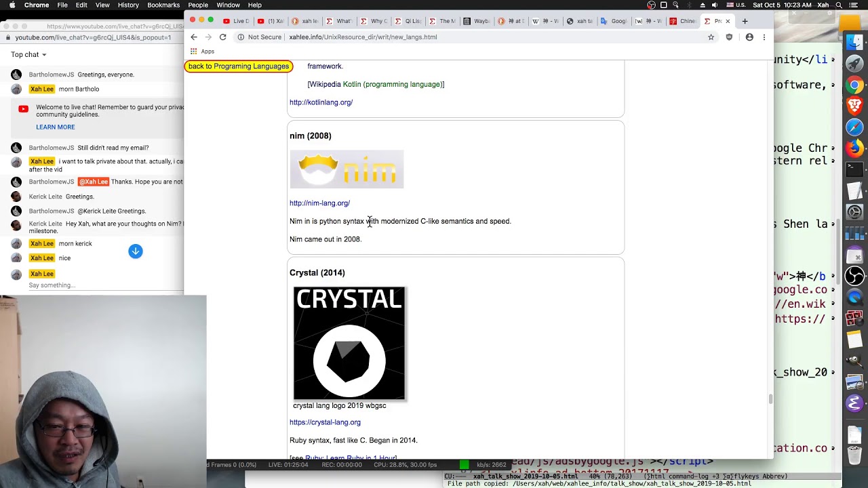This screenshot has height=488, width=868.
Task: Click the shield extension icon in toolbar
Action: click(729, 37)
